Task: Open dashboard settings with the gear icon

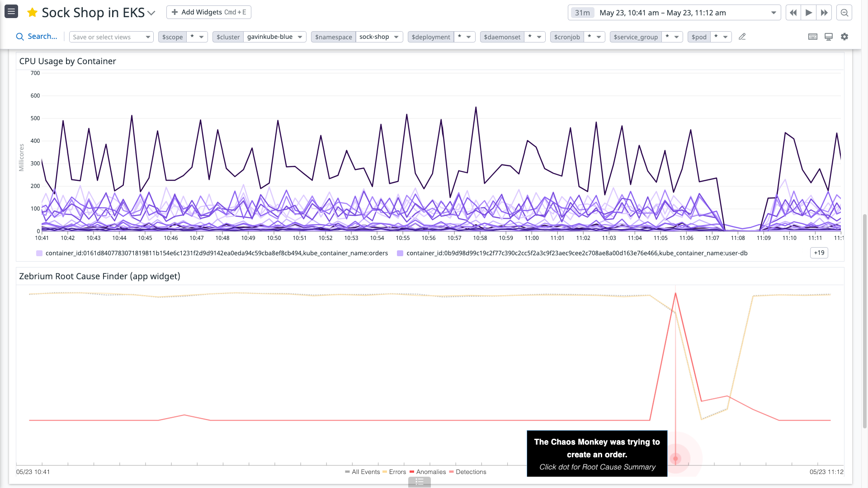Action: click(844, 37)
